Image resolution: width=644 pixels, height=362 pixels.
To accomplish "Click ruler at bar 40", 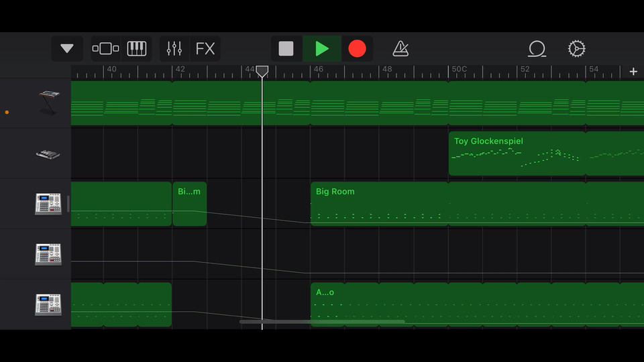I will point(112,69).
